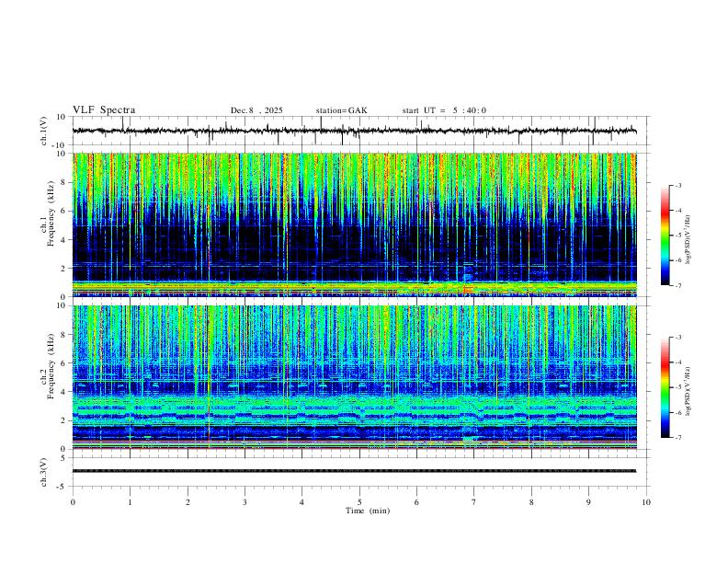Click the '7' tick on the time axis

pyautogui.click(x=474, y=502)
